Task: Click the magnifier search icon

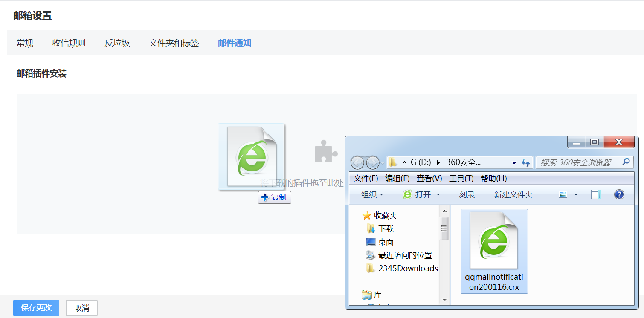Action: [626, 162]
